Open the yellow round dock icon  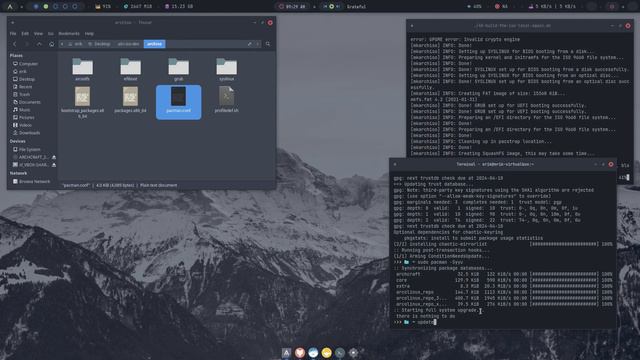(x=327, y=353)
